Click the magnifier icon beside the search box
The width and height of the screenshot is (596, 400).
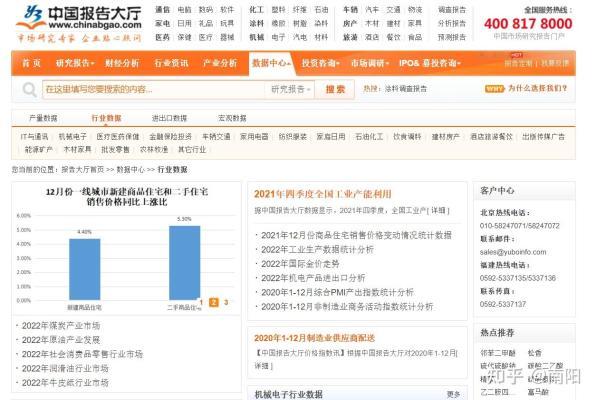29,90
